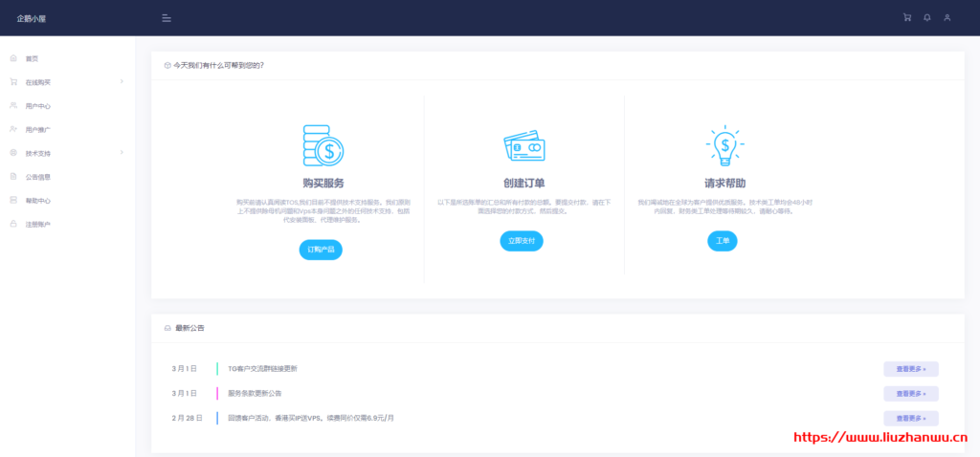Click the lock icon beside 注册账户
The height and width of the screenshot is (457, 980).
tap(13, 224)
